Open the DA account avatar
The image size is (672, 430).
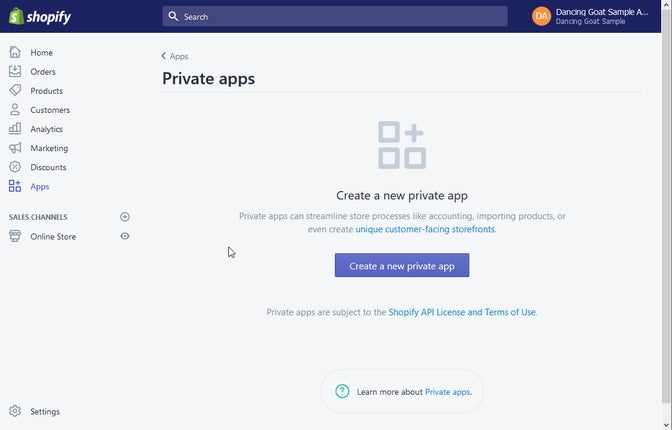[x=541, y=16]
